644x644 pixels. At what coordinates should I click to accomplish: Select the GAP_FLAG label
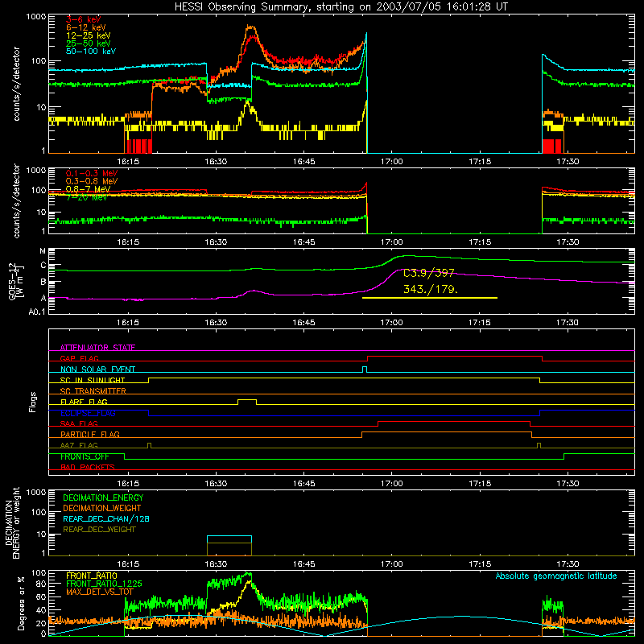pyautogui.click(x=80, y=358)
